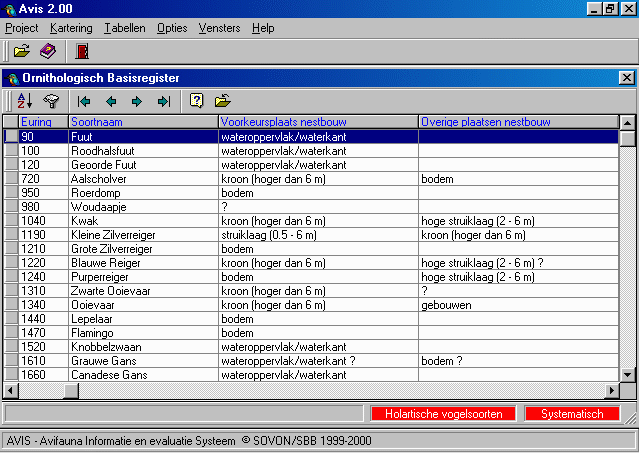Click the empty status field at bottom left
The image size is (639, 453).
(183, 414)
